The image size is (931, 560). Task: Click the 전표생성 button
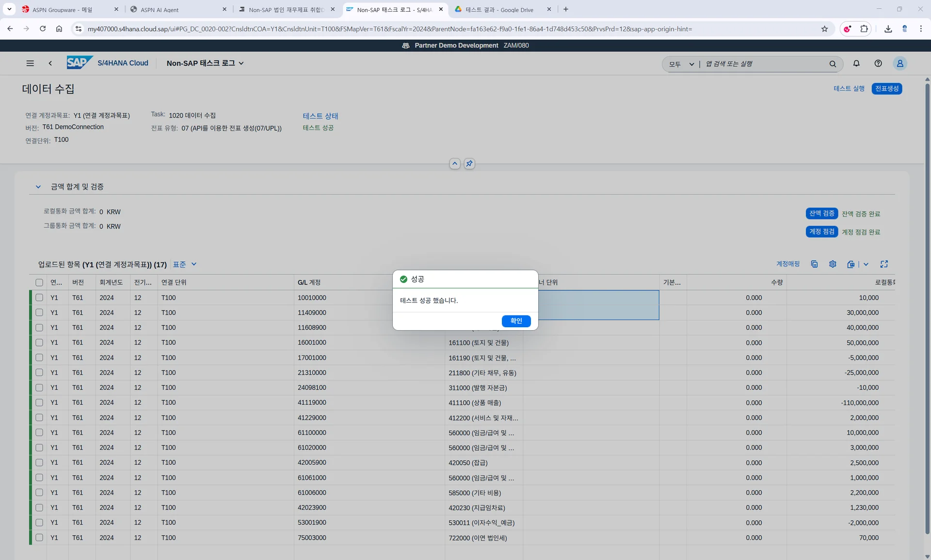pos(886,89)
